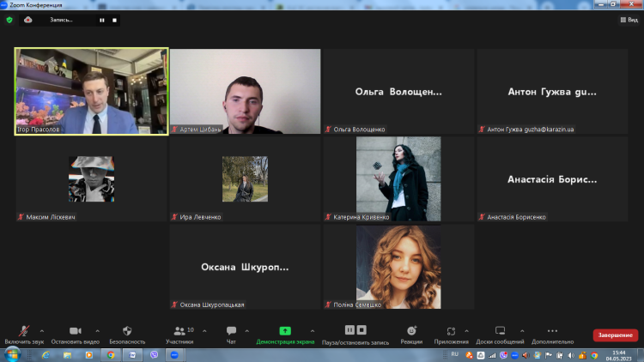Open the Чат chat panel
The height and width of the screenshot is (362, 644).
[231, 331]
